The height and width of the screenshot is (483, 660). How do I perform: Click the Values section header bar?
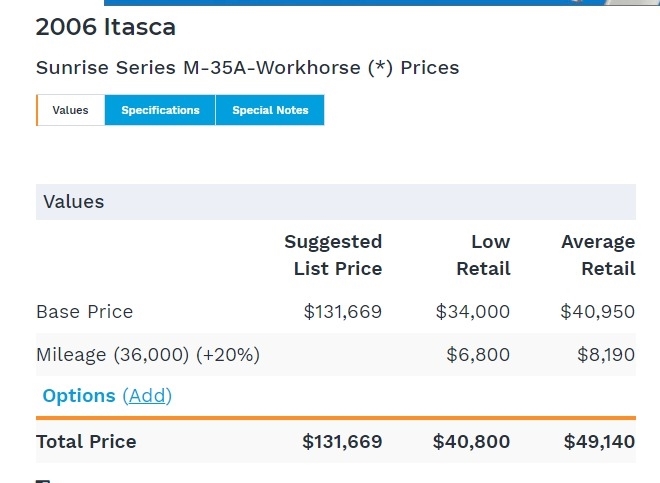[335, 202]
